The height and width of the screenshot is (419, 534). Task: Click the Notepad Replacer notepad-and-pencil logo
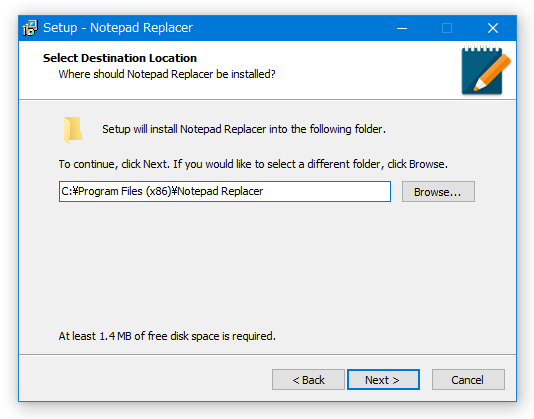click(x=486, y=69)
